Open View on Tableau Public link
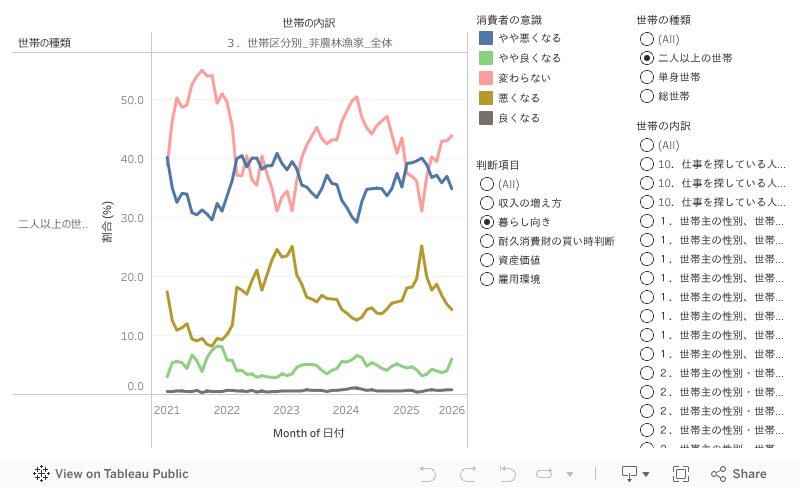 coord(121,474)
